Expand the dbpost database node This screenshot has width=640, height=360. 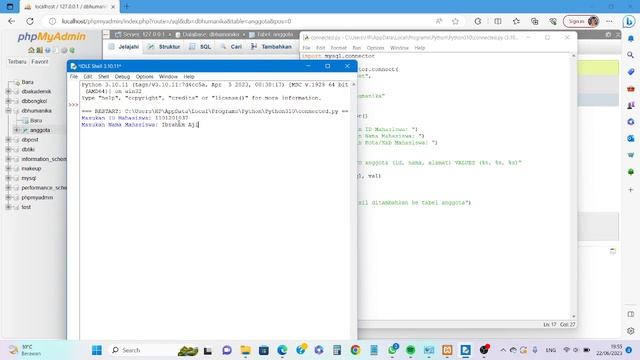tap(8, 140)
